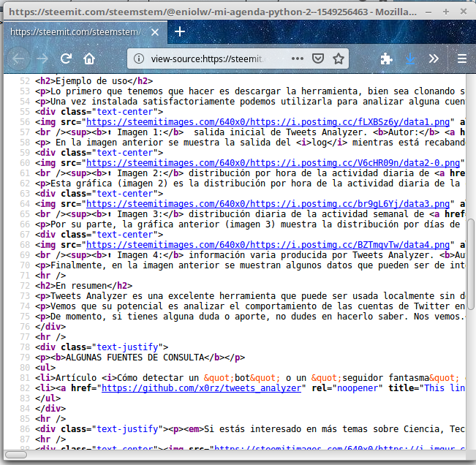Click line 86 'Si estás interesado' text
Screen dimensions: 476x465
click(x=252, y=429)
